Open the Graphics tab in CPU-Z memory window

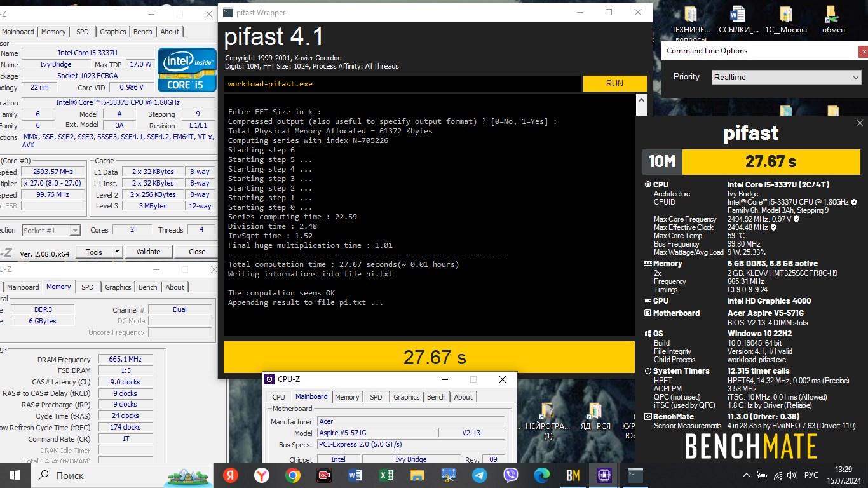tap(118, 287)
